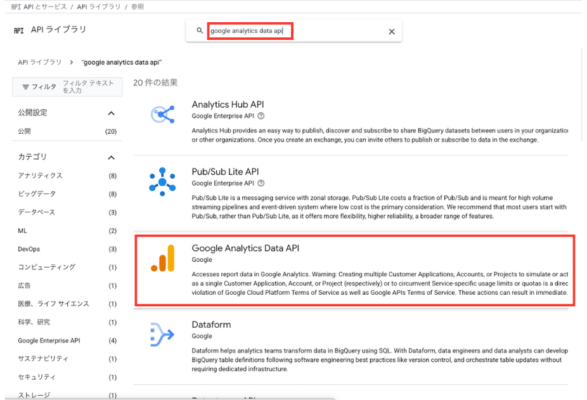
Task: Open the Google Analytics Data API result title
Action: click(245, 248)
